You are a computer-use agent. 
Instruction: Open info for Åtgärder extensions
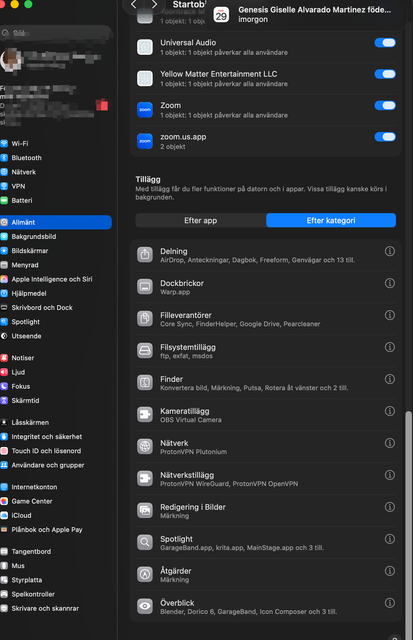click(390, 571)
